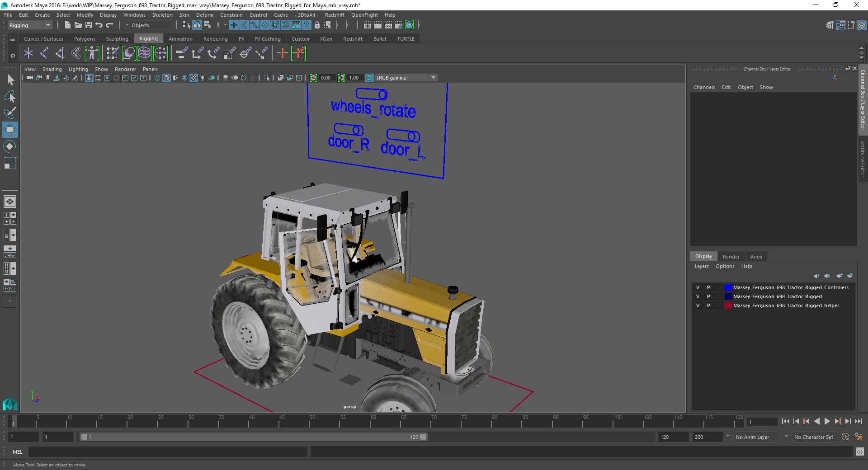The width and height of the screenshot is (868, 470).
Task: Click the shelf scroll arrows
Action: (x=862, y=52)
